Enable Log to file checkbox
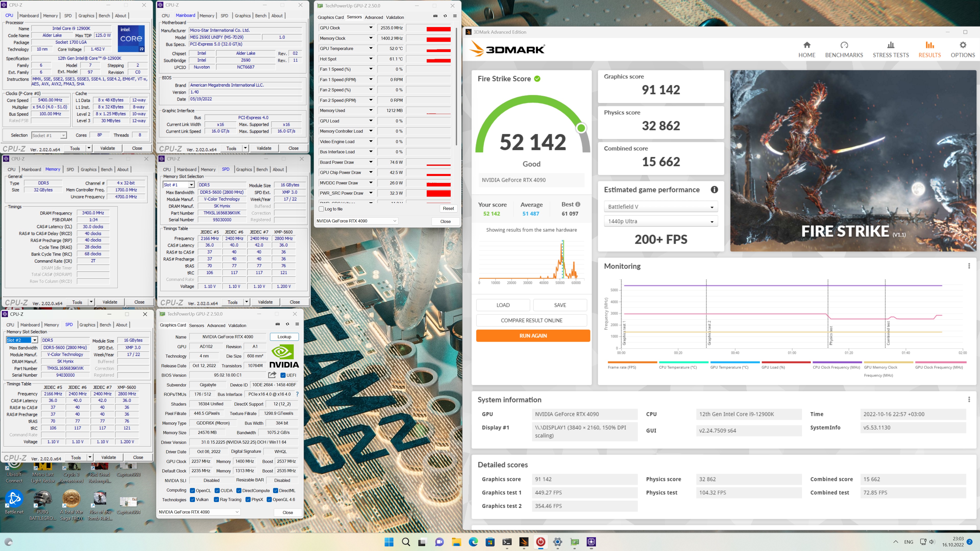The height and width of the screenshot is (551, 980). (322, 209)
